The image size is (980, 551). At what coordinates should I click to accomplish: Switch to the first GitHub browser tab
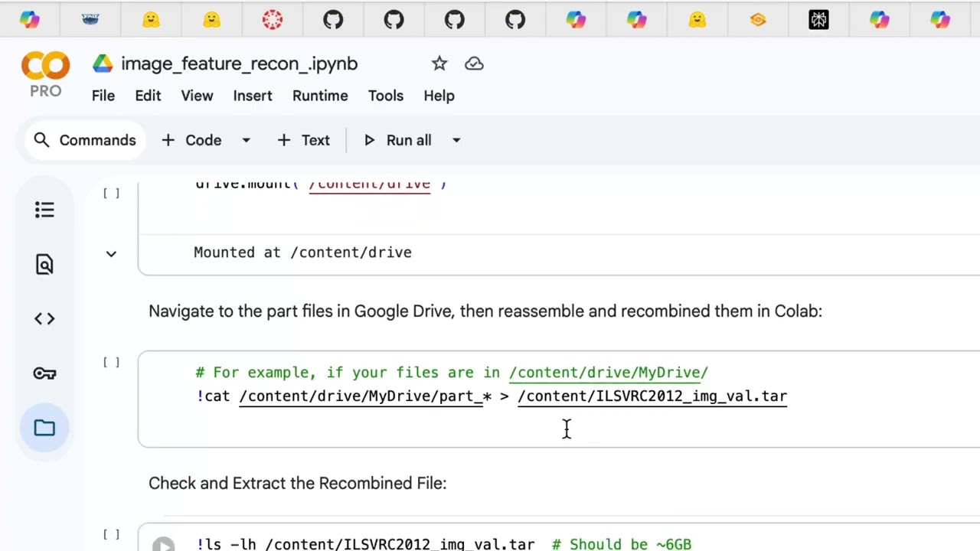pyautogui.click(x=333, y=20)
